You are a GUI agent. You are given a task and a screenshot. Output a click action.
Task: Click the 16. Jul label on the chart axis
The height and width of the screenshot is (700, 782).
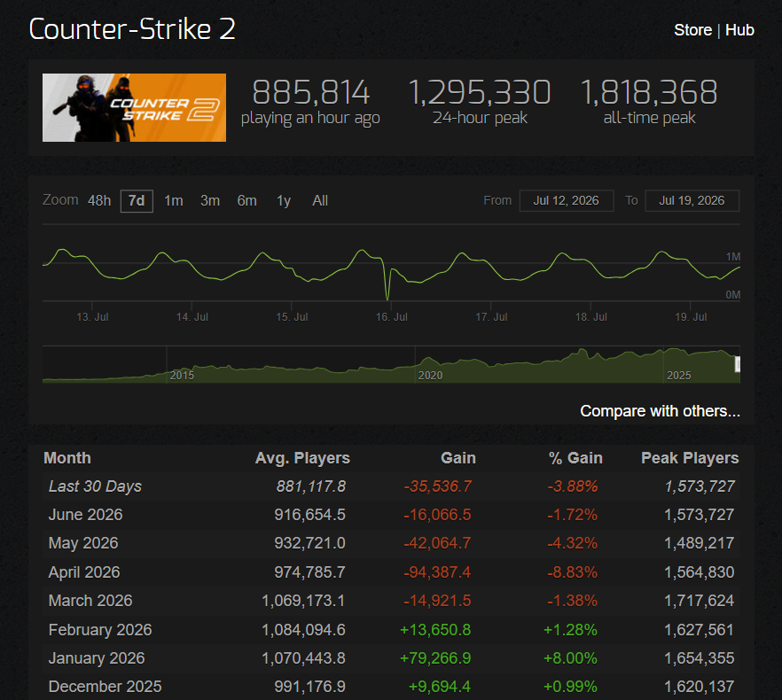click(392, 317)
